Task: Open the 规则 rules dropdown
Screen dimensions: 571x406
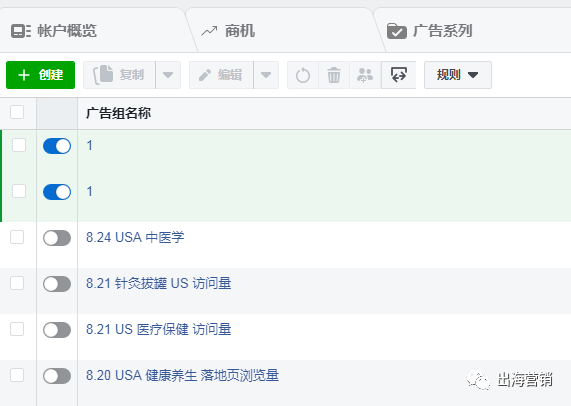Action: pos(458,75)
